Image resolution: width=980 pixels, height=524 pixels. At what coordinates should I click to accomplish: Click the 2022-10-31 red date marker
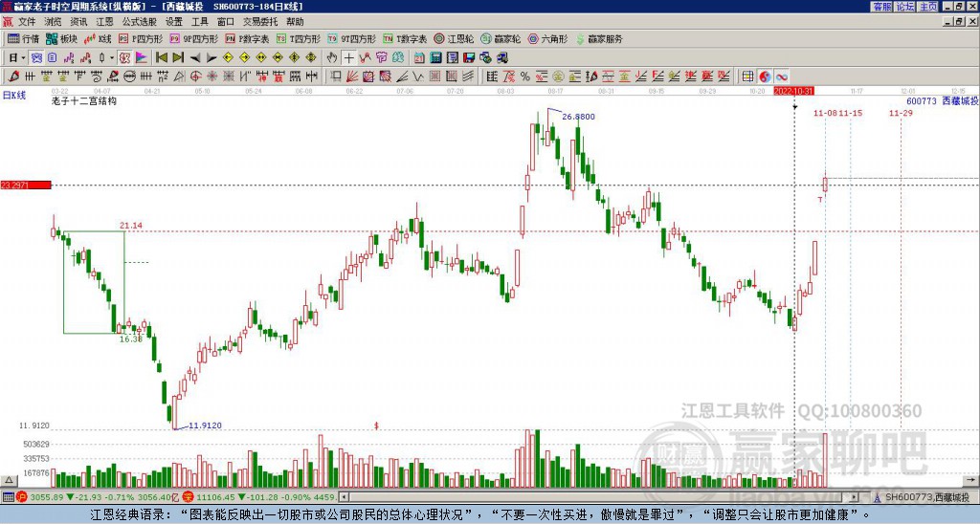793,91
